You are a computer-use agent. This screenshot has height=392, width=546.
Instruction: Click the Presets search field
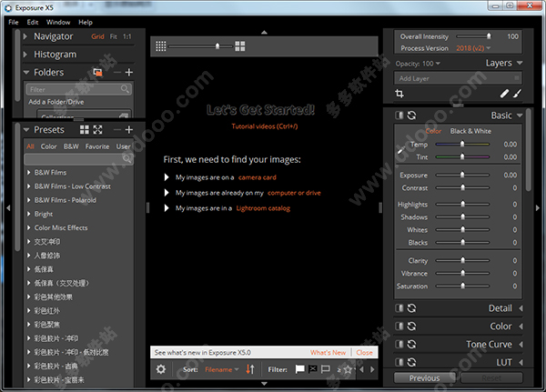click(78, 159)
